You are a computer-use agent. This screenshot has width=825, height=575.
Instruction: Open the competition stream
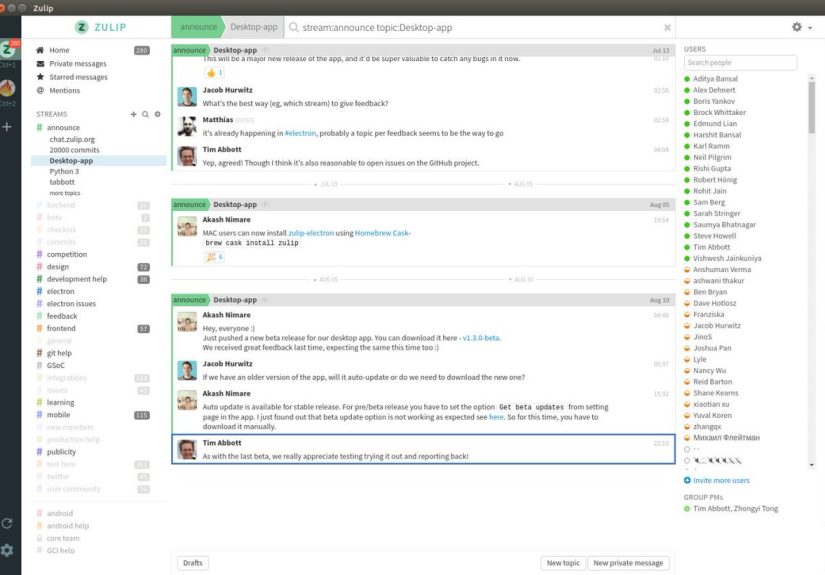[x=67, y=254]
